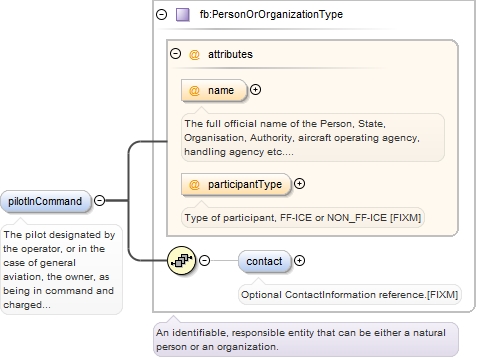Collapse the pilotInCommand minus button
This screenshot has height=360, width=477.
click(99, 200)
